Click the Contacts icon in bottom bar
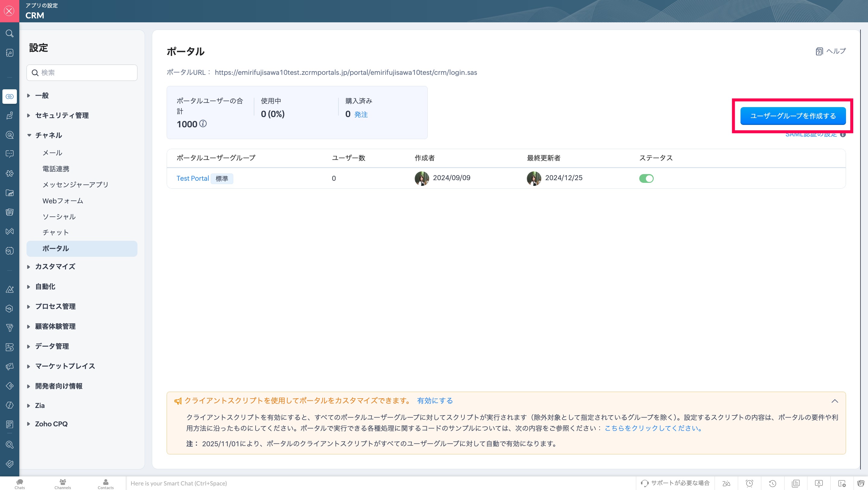 pos(105,484)
